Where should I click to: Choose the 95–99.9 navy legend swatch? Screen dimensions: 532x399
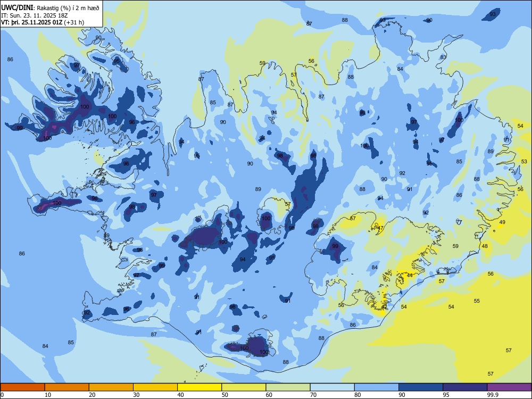click(465, 387)
